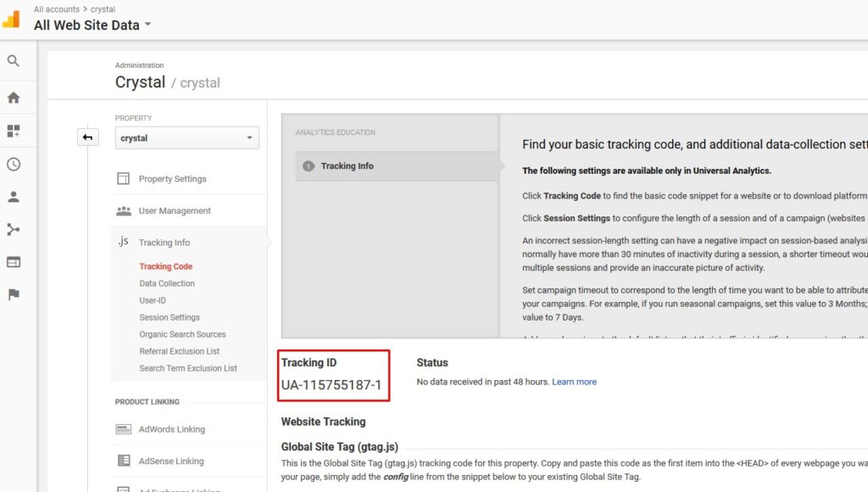Click Learn more link
868x492 pixels.
pyautogui.click(x=574, y=382)
